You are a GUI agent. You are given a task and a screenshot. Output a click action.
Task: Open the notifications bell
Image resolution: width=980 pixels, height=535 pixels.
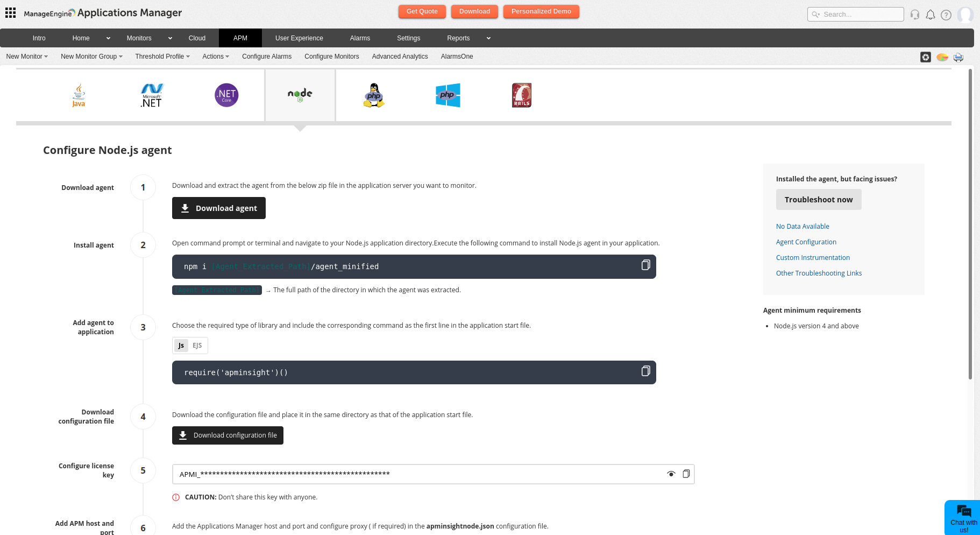click(931, 15)
